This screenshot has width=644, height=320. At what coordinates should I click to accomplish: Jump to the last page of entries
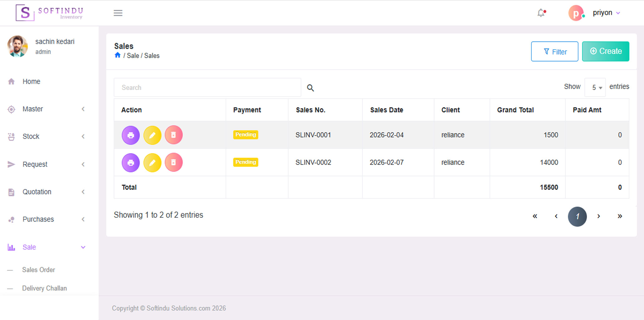point(620,216)
